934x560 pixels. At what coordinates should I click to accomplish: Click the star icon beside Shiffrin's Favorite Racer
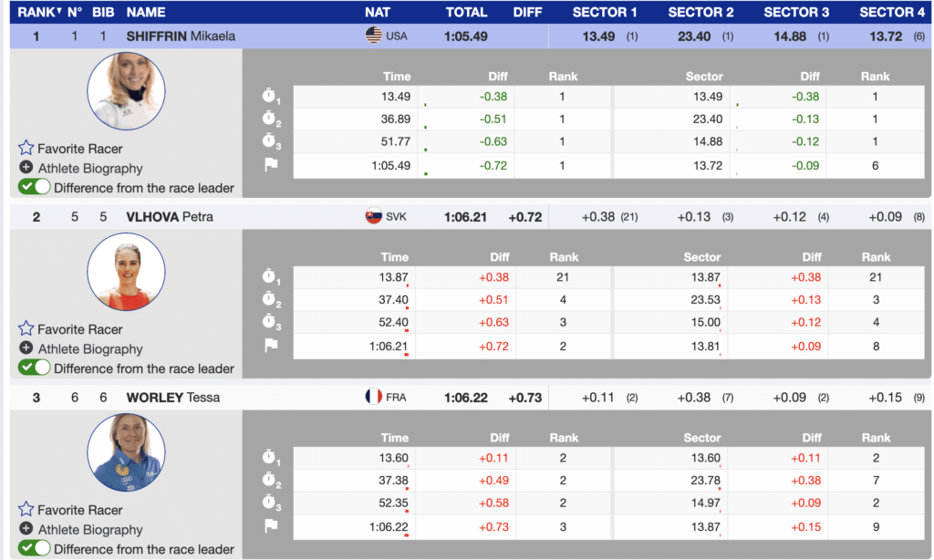tap(26, 148)
